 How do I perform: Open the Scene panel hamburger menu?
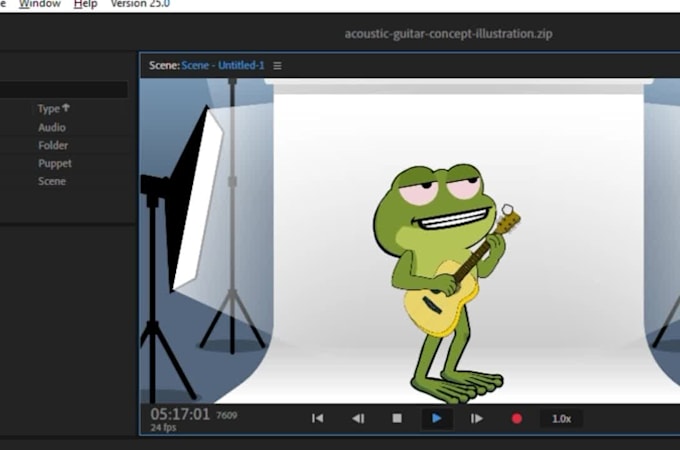tap(278, 65)
